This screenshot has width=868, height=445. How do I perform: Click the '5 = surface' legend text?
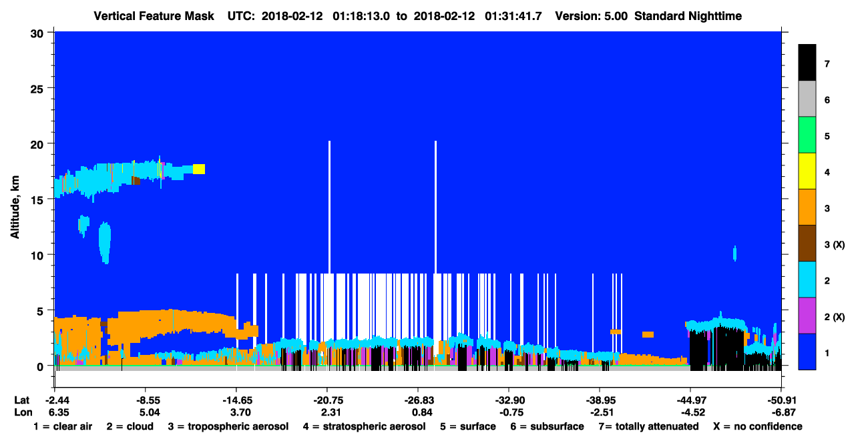coord(468,426)
